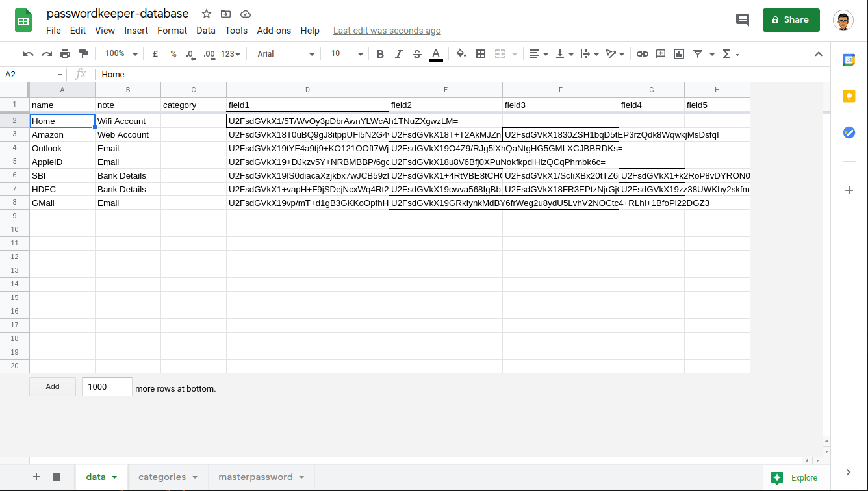Open the functions sigma menu
This screenshot has height=491, width=868.
pyautogui.click(x=731, y=54)
